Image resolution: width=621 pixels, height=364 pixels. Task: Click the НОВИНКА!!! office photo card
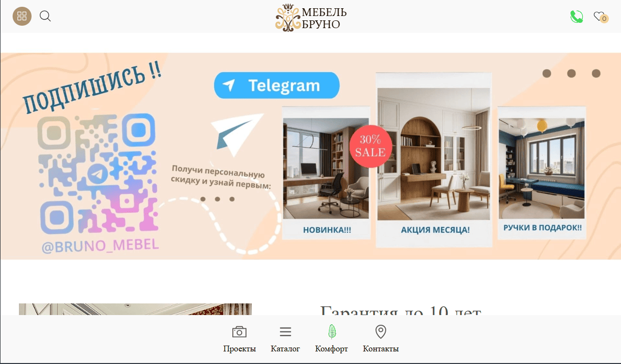326,173
